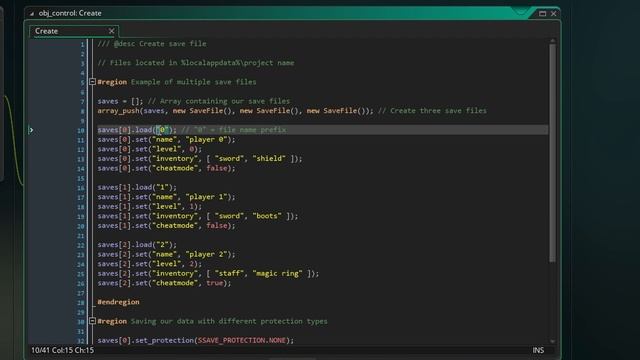Click the current-line arrow marker in gutter

(x=31, y=130)
